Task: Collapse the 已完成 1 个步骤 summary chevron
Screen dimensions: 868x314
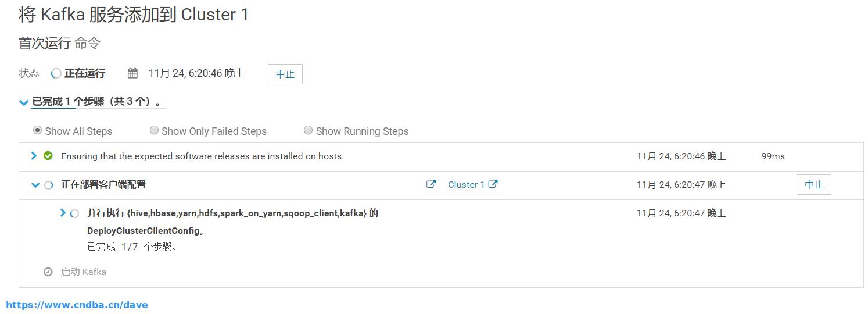Action: tap(24, 102)
